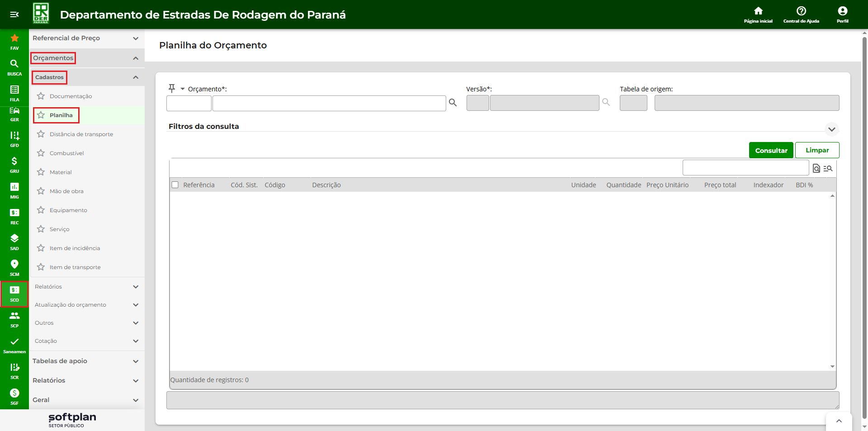Open the BUSCA search sidebar icon
Viewport: 868px width, 431px height.
tap(14, 67)
